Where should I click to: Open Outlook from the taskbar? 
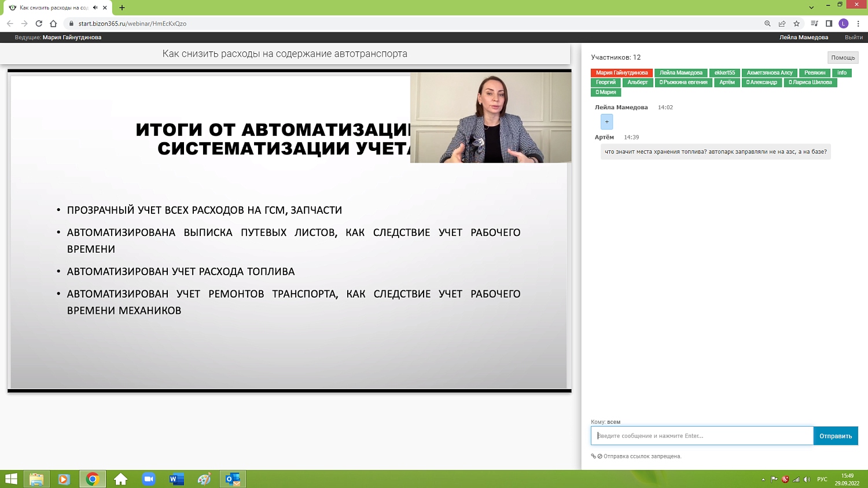pos(233,479)
